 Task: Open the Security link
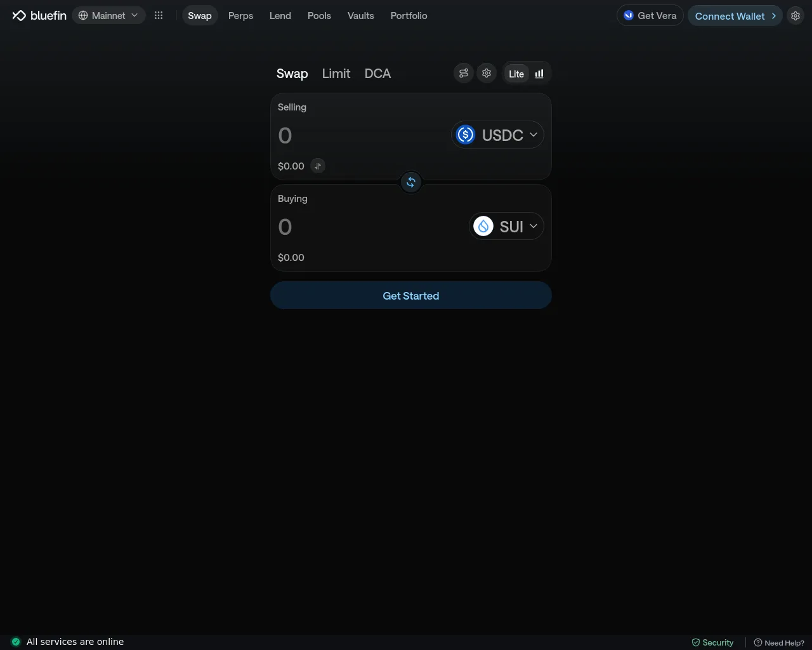click(712, 642)
